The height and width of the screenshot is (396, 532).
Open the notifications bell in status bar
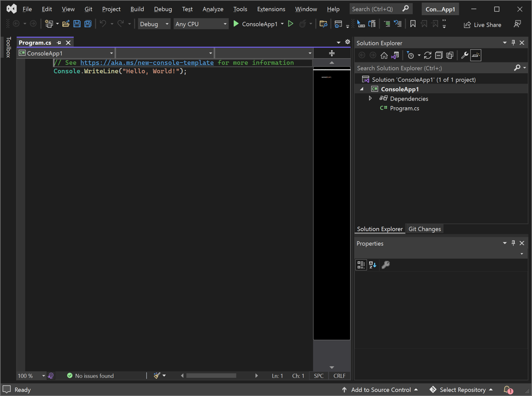[507, 389]
